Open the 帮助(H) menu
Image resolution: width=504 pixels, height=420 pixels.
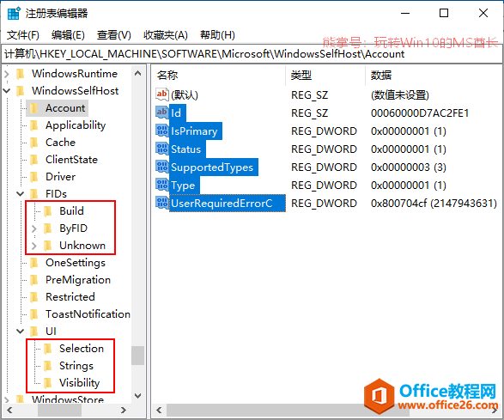coord(217,35)
